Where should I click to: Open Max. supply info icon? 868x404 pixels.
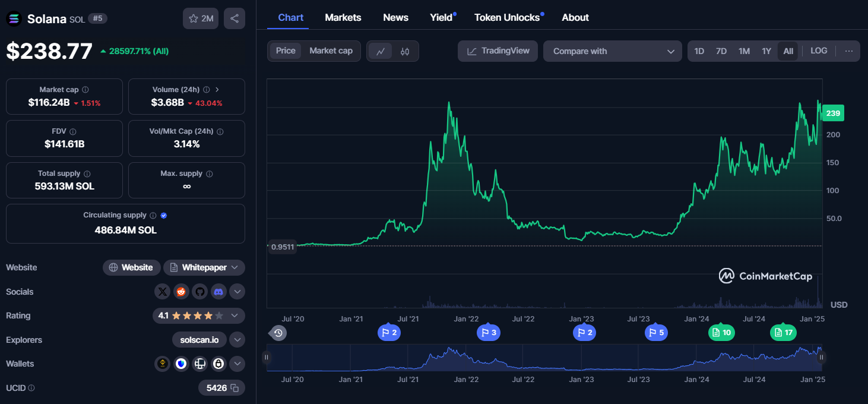point(210,173)
